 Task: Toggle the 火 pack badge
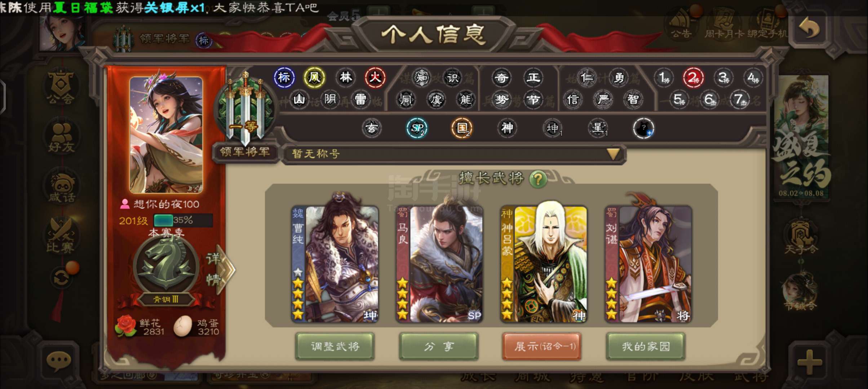click(x=375, y=77)
